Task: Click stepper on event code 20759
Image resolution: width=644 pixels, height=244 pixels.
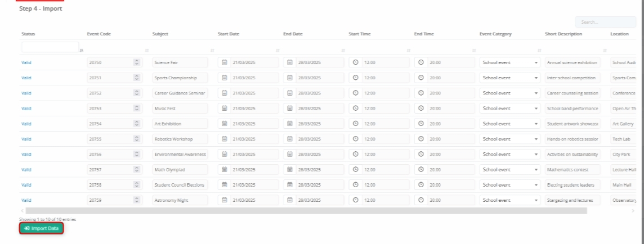Action: pyautogui.click(x=136, y=200)
